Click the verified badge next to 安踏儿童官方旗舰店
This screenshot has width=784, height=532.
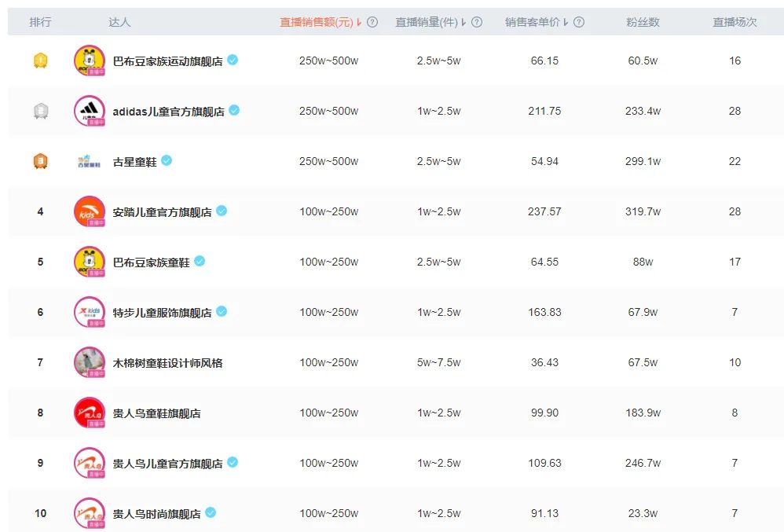[221, 211]
